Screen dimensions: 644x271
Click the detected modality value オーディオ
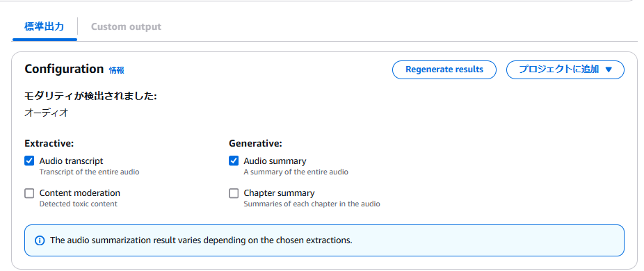[x=47, y=113]
